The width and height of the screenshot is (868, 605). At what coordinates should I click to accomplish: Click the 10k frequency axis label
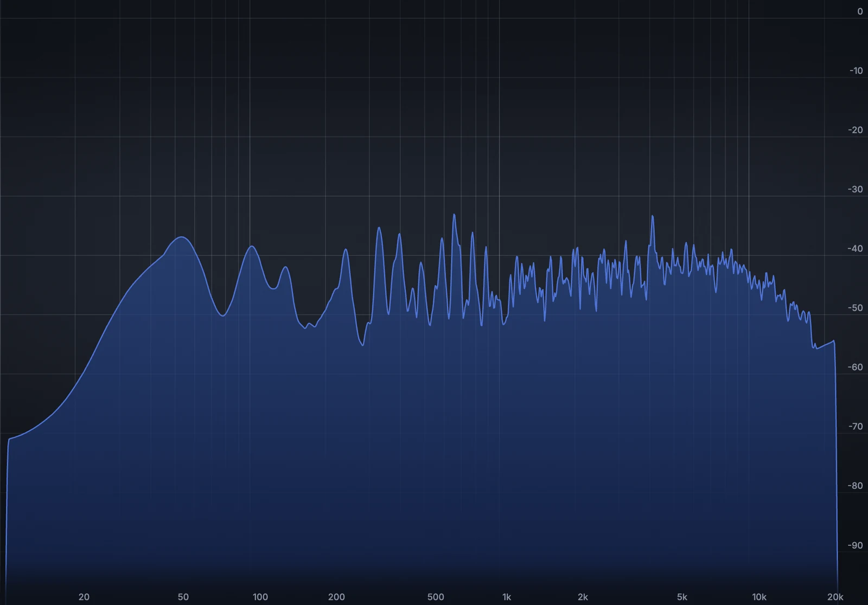tap(759, 597)
